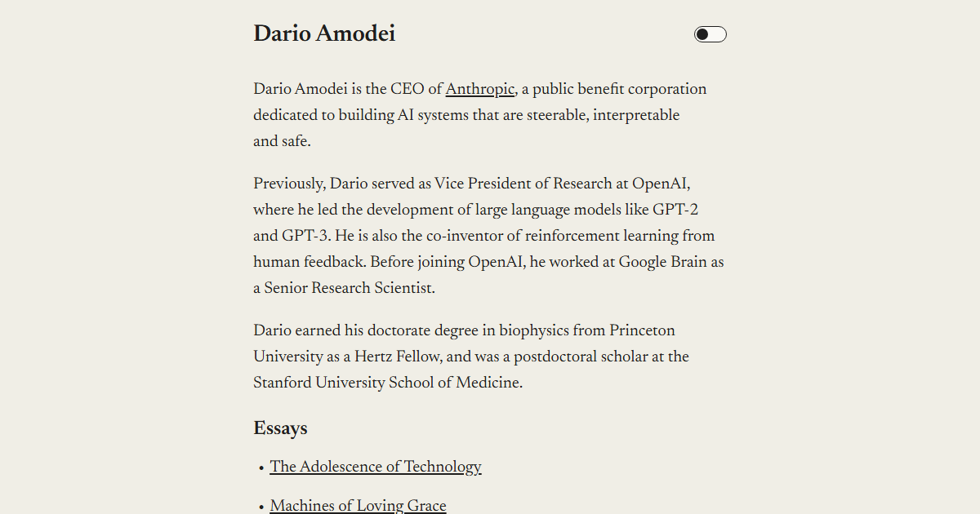Click the words Senior Research Scientist
980x514 pixels.
(350, 288)
